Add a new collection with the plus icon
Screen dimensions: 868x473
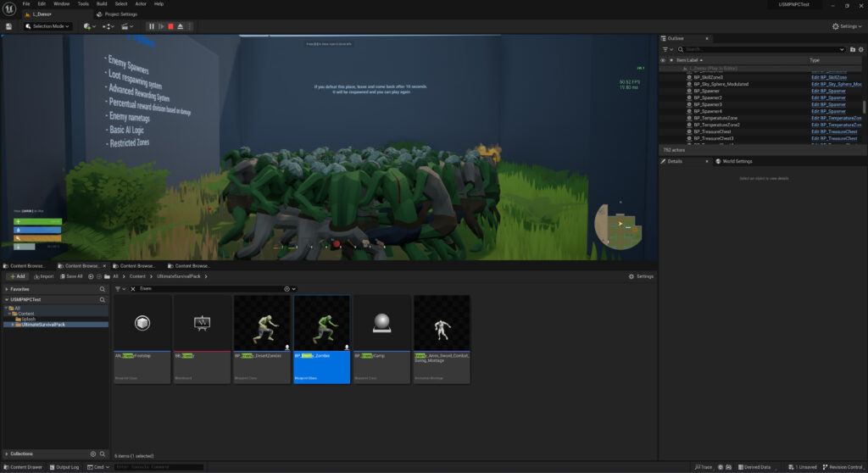[x=93, y=454]
